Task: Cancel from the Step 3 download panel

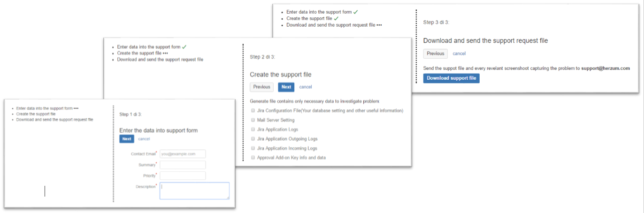Action: click(x=459, y=53)
